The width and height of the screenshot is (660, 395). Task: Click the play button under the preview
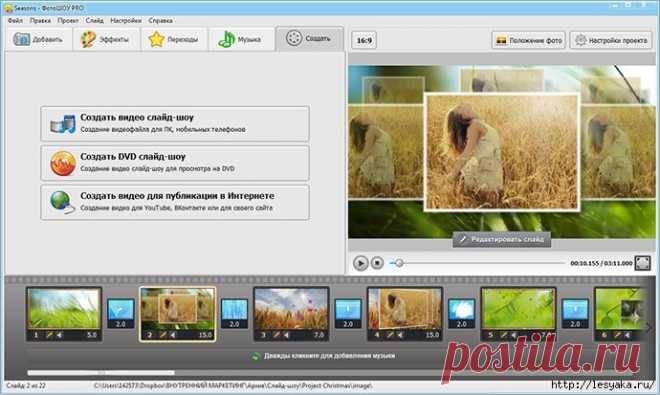click(x=360, y=263)
